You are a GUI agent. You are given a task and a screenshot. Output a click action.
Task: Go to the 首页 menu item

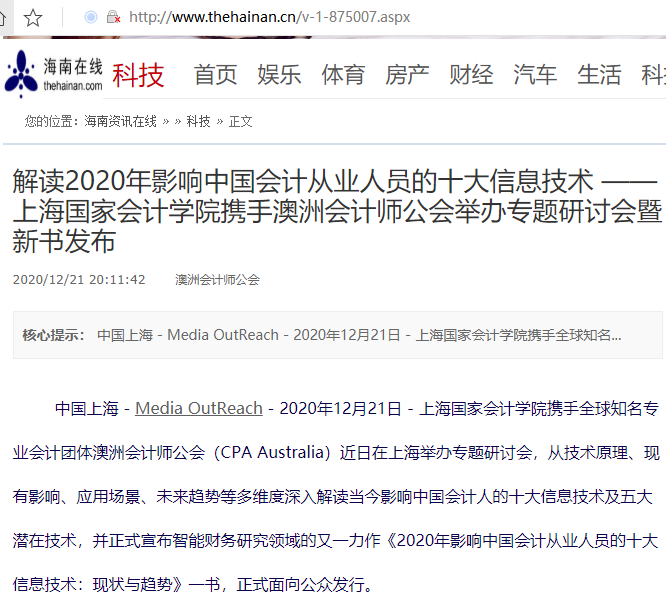coord(215,75)
